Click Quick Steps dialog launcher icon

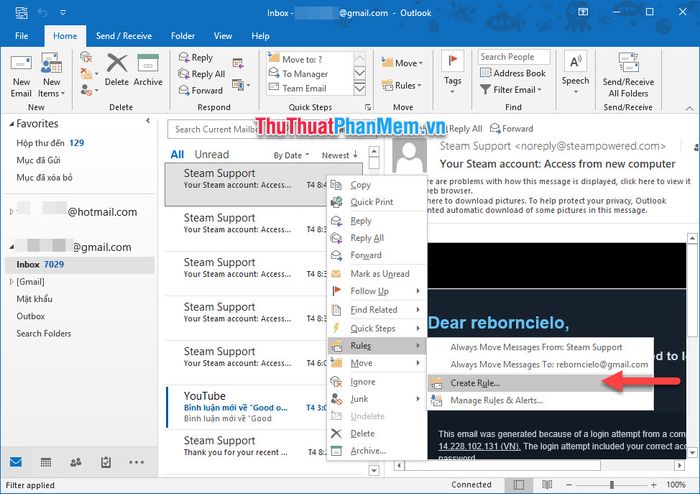click(x=368, y=107)
